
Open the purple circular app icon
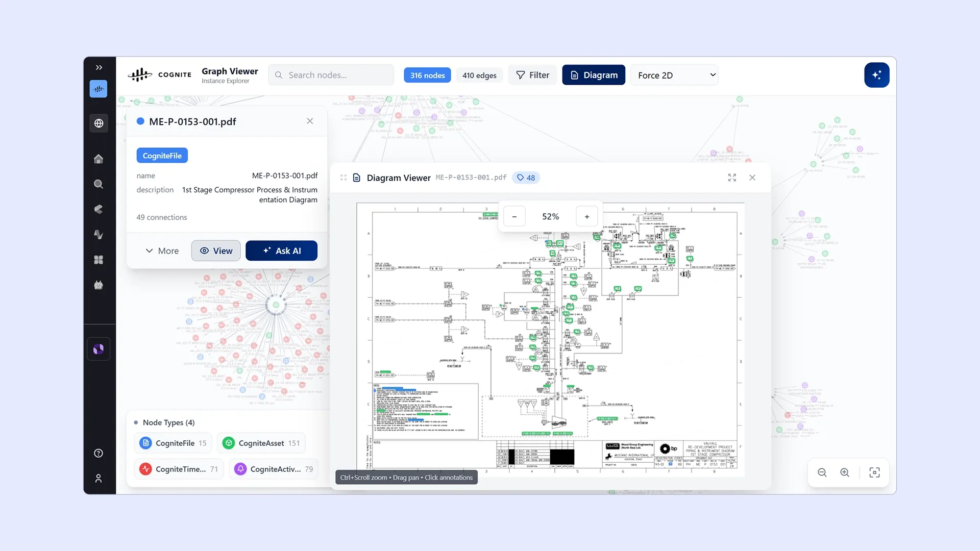pos(99,349)
